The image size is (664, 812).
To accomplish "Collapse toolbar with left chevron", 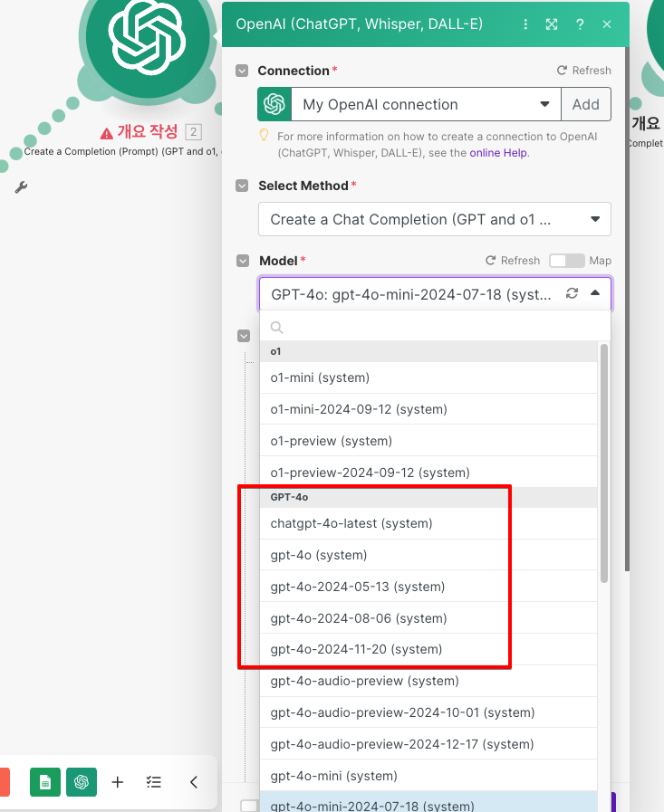I will 194,782.
